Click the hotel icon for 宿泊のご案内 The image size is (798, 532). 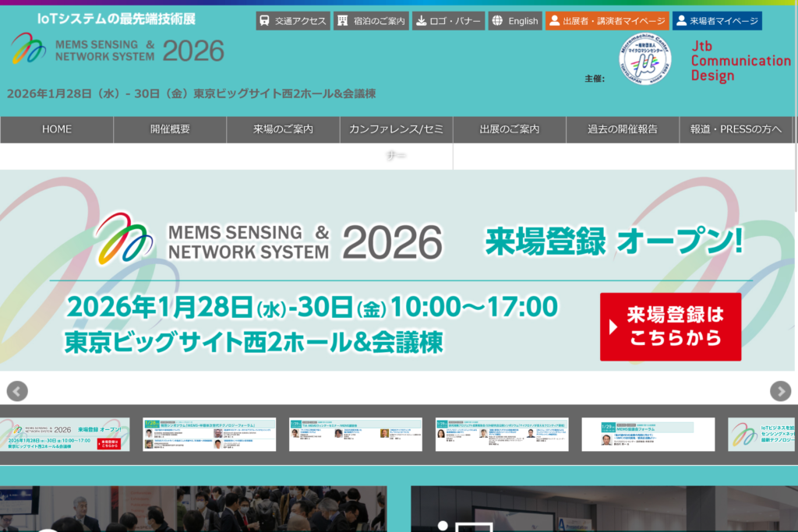click(x=343, y=21)
